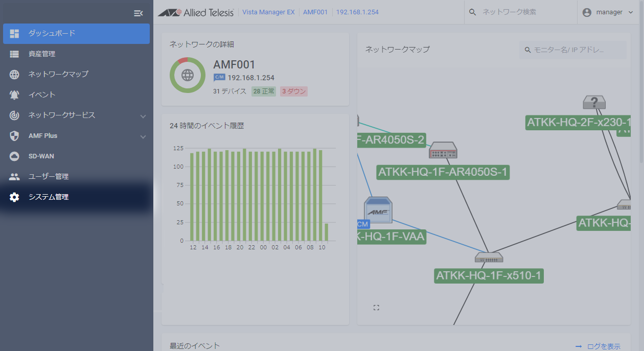Open the manager user dropdown arrow
The height and width of the screenshot is (351, 644).
pos(630,12)
